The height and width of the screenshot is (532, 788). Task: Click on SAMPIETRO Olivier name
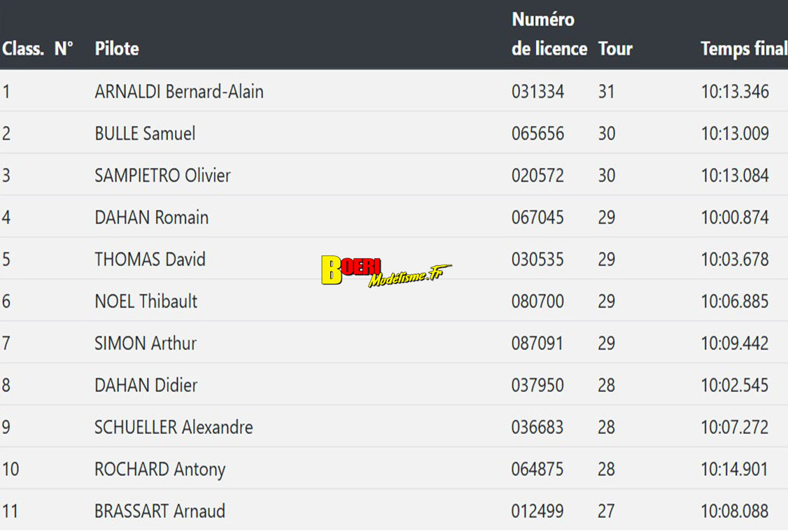coord(162,176)
